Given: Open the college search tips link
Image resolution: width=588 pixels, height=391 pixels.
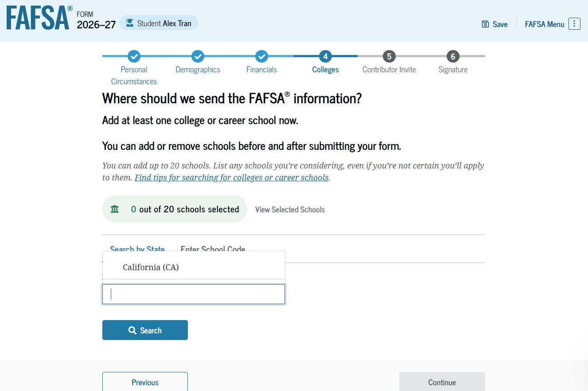Looking at the screenshot, I should point(231,178).
